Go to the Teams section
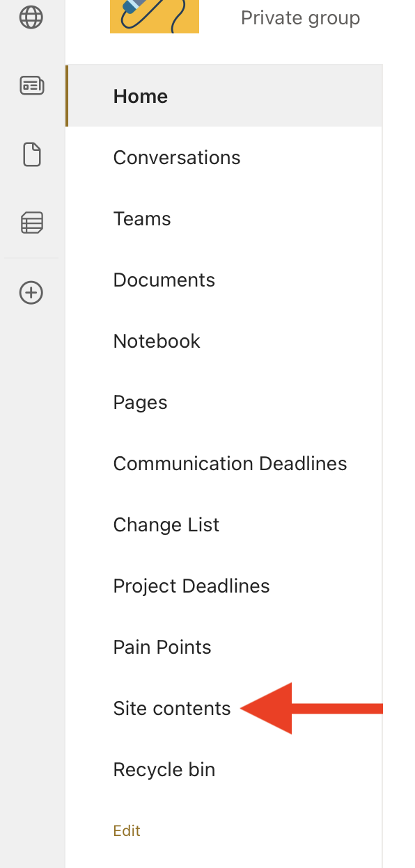The height and width of the screenshot is (868, 415). [141, 218]
